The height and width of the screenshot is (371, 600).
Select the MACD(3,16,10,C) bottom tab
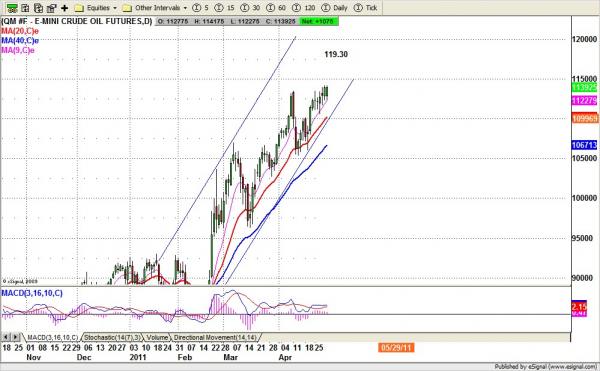[x=52, y=338]
